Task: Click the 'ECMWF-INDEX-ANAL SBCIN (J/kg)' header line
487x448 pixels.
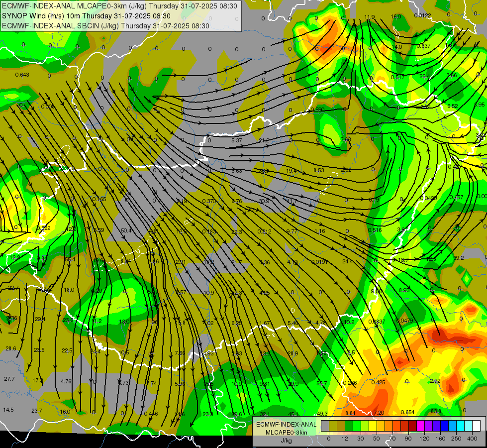Action: (105, 26)
